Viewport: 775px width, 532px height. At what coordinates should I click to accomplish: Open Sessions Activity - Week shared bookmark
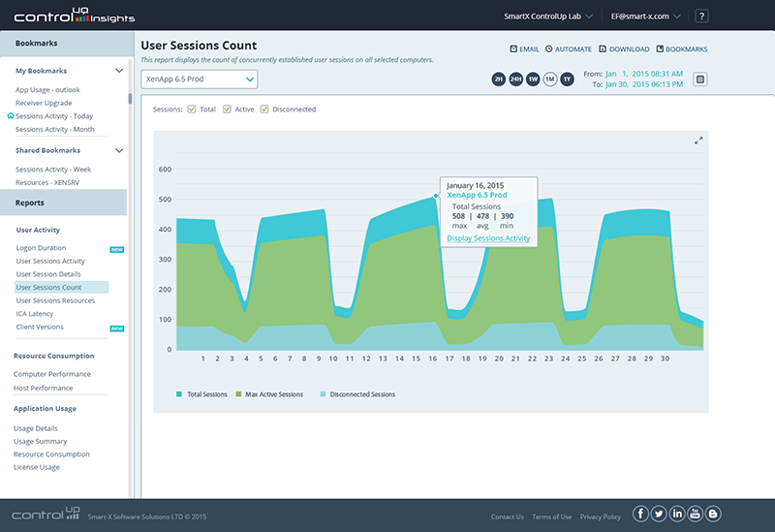click(53, 169)
